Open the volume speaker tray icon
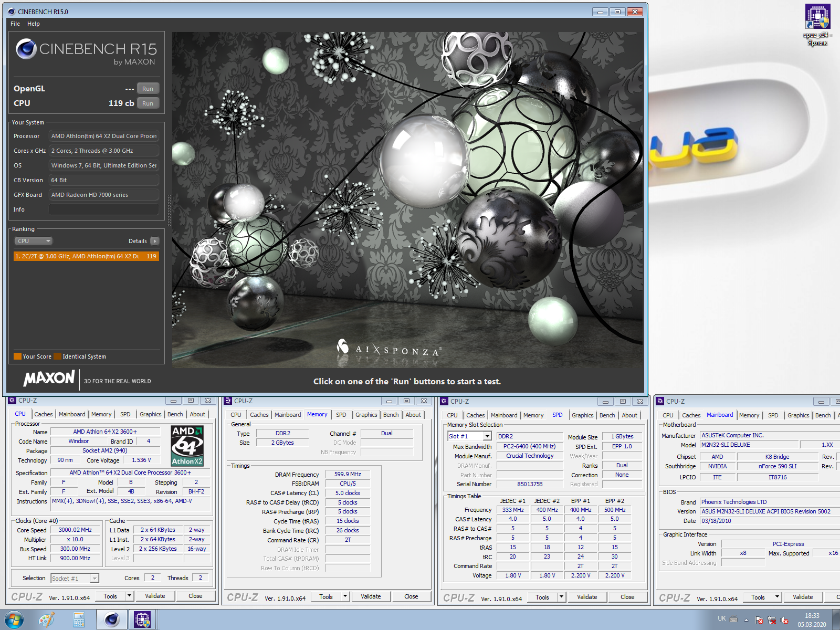 pyautogui.click(x=784, y=620)
